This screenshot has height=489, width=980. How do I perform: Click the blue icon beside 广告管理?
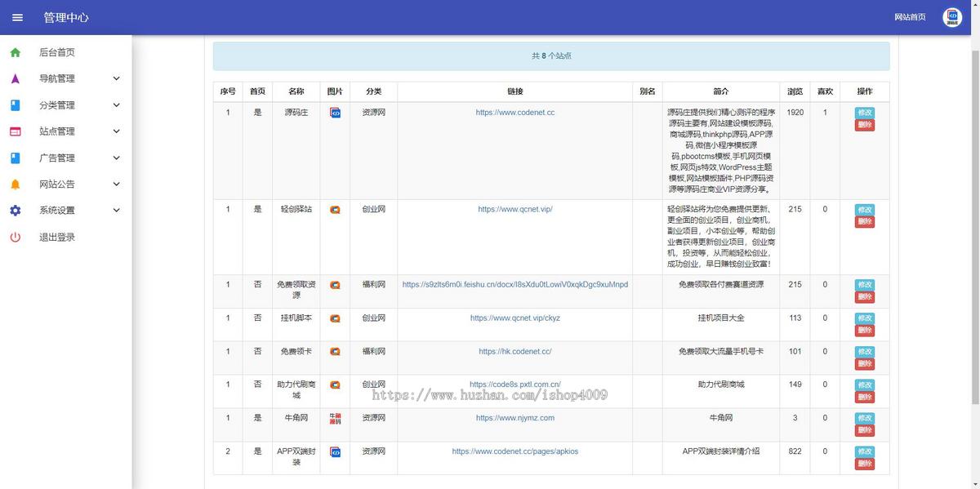(x=15, y=158)
